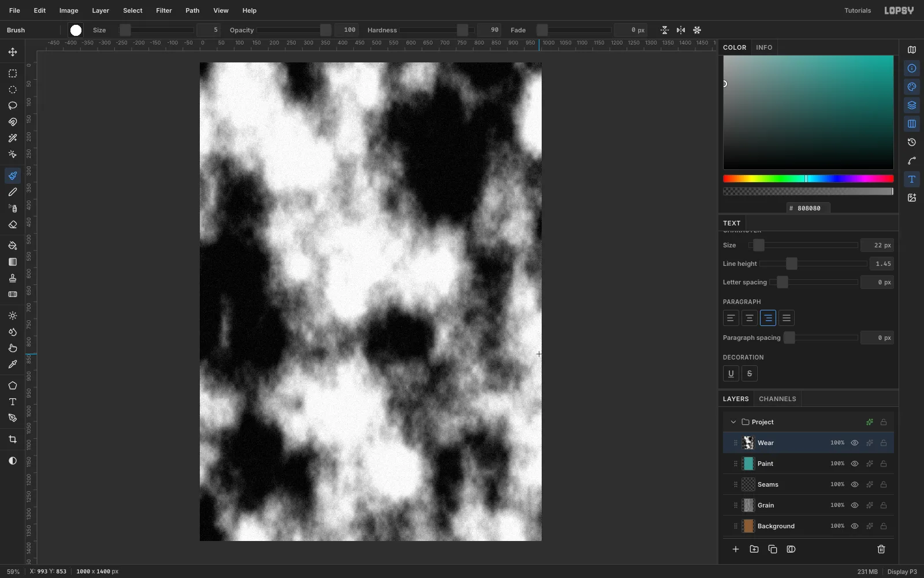The width and height of the screenshot is (924, 578).
Task: Create a new layer group folder
Action: pyautogui.click(x=754, y=549)
